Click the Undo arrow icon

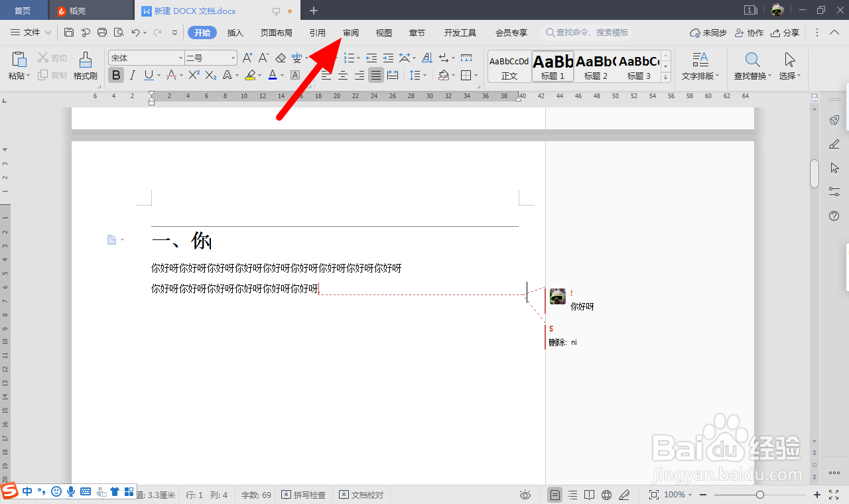click(x=135, y=32)
